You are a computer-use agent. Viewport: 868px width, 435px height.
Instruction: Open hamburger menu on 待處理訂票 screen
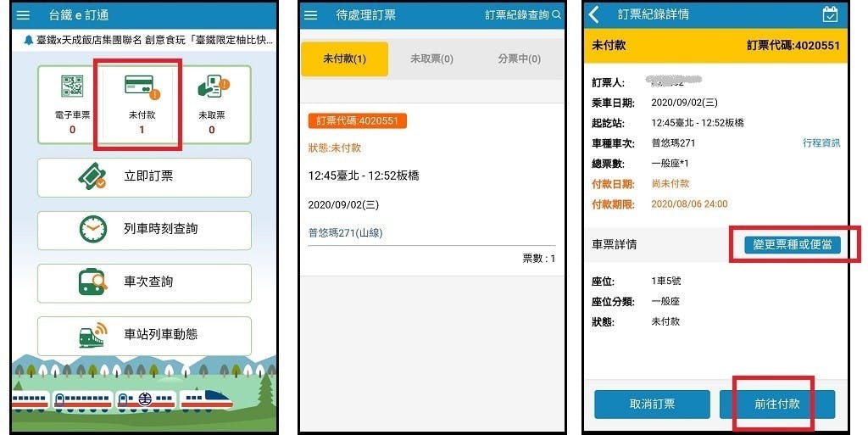tap(311, 15)
